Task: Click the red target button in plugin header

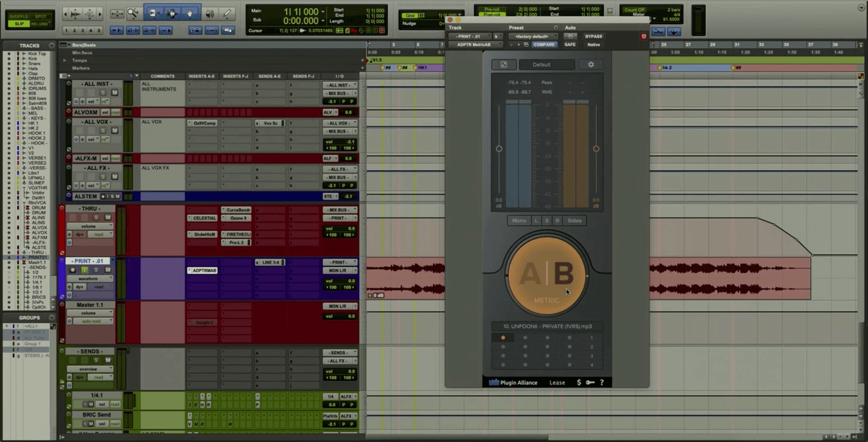Action: click(x=644, y=36)
